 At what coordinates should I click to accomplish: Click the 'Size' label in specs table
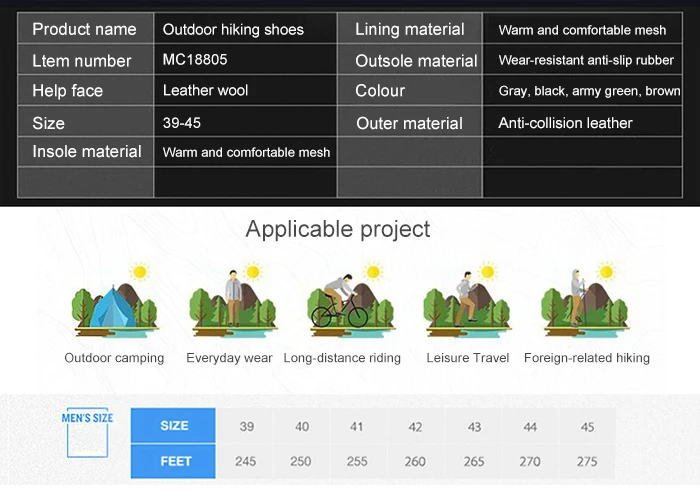pyautogui.click(x=49, y=123)
